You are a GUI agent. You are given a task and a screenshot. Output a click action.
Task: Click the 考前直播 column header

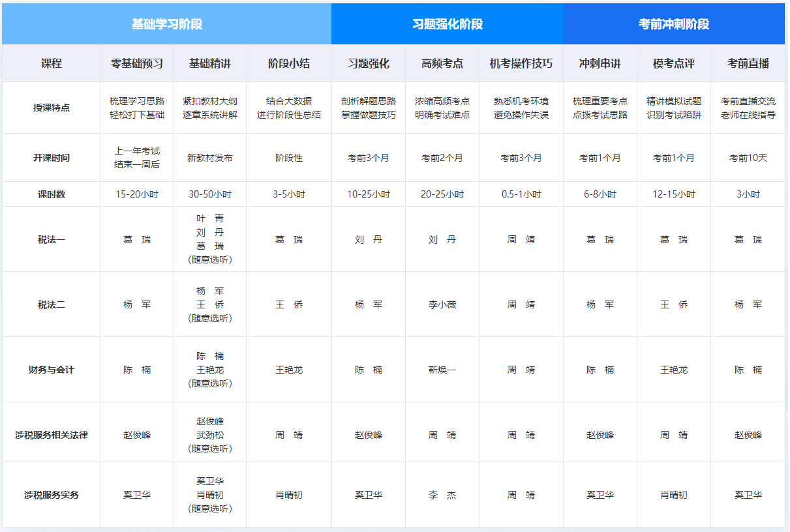(748, 63)
